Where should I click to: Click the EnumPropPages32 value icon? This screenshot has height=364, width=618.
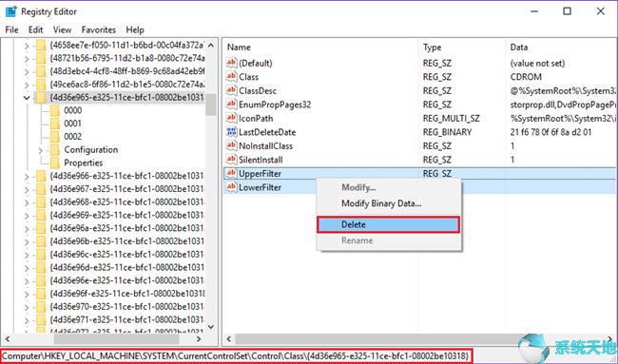[x=231, y=105]
